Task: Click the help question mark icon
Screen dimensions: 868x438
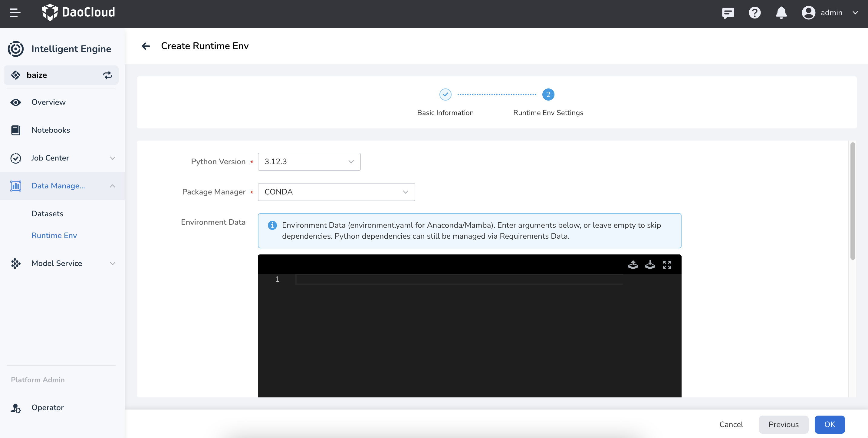Action: click(755, 13)
